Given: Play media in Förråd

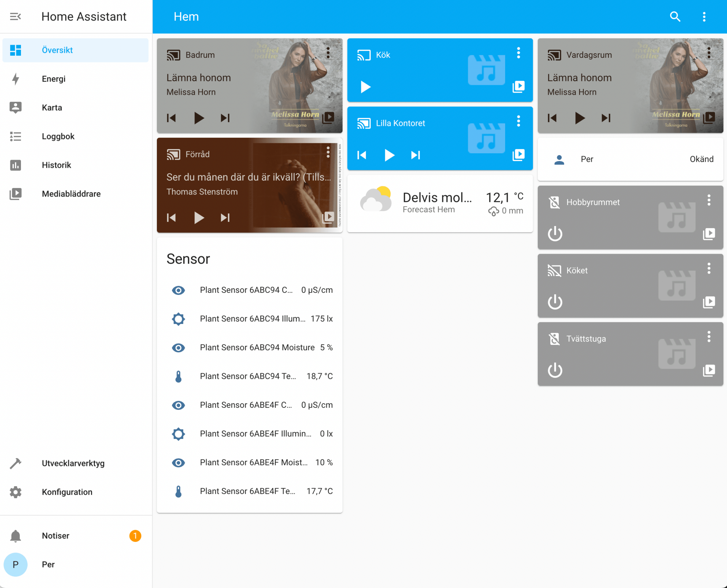Looking at the screenshot, I should 199,217.
